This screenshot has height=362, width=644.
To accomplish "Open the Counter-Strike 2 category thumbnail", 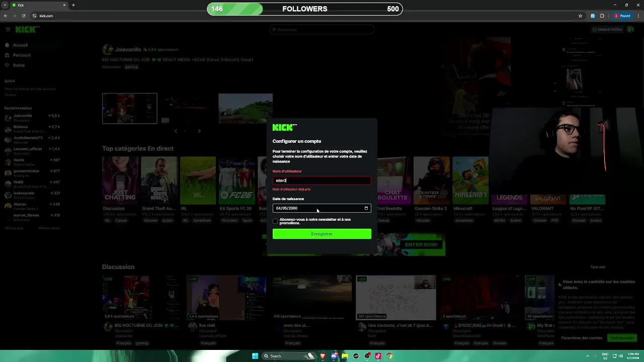I will 432,180.
